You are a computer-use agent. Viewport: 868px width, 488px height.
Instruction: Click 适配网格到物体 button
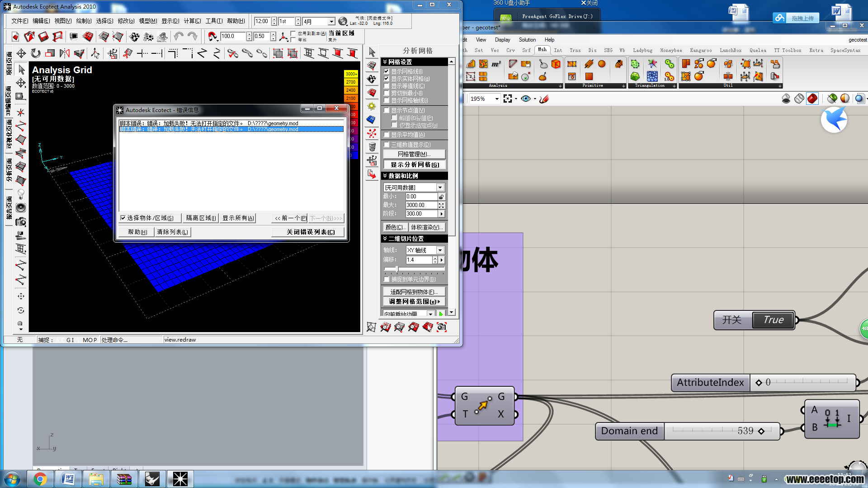[414, 292]
